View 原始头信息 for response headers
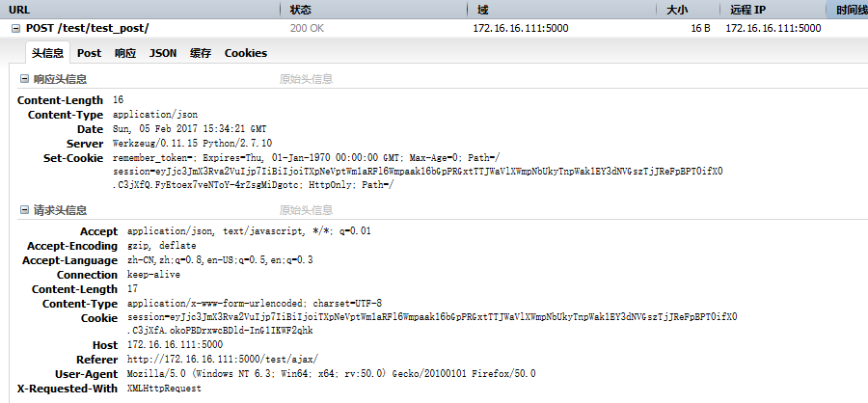868x403 pixels. click(306, 79)
